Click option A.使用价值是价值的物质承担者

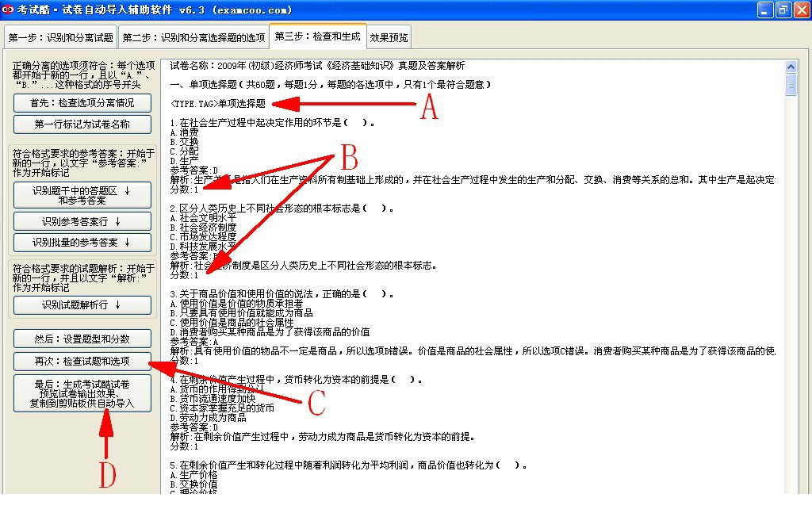coord(236,304)
